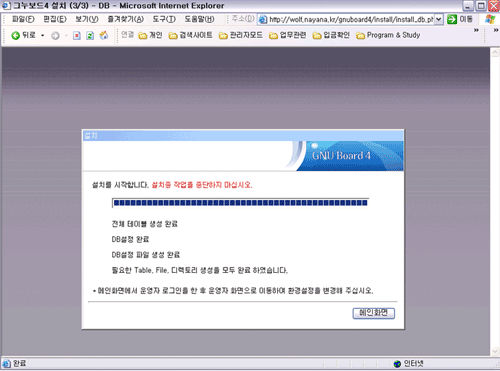The height and width of the screenshot is (371, 500).
Task: Open the 즐겨찾기(A) menu
Action: pos(126,19)
